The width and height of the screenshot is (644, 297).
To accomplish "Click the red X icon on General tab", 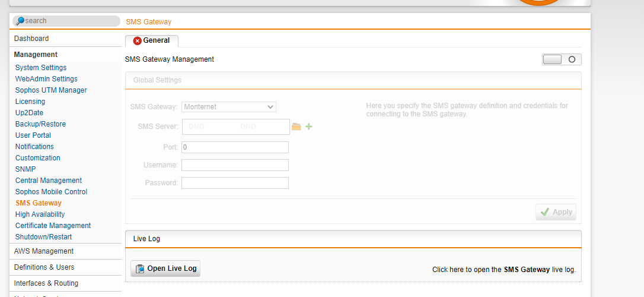I will [x=138, y=41].
